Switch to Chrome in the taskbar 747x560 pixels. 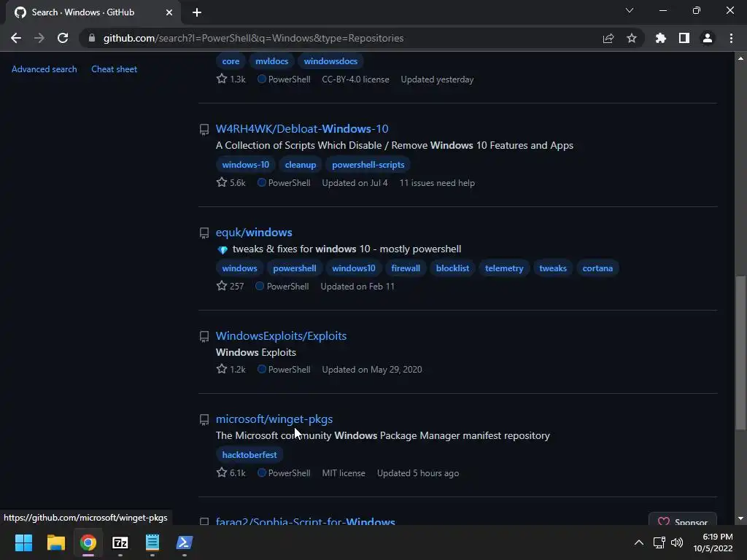(88, 542)
